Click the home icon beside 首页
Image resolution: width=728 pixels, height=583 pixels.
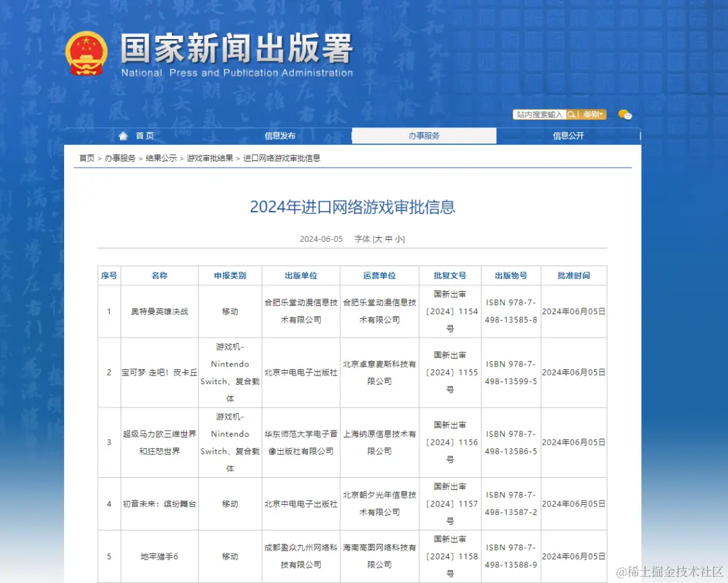coord(123,135)
